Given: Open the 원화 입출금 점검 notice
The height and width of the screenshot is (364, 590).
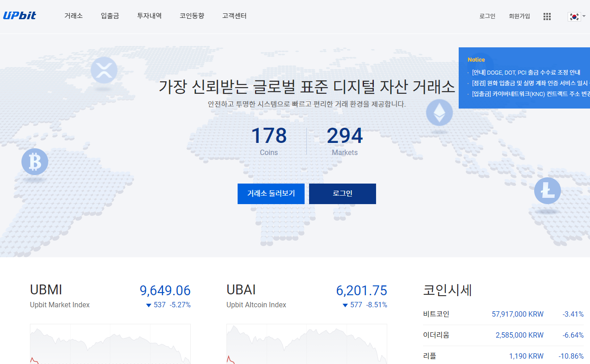Looking at the screenshot, I should [531, 83].
